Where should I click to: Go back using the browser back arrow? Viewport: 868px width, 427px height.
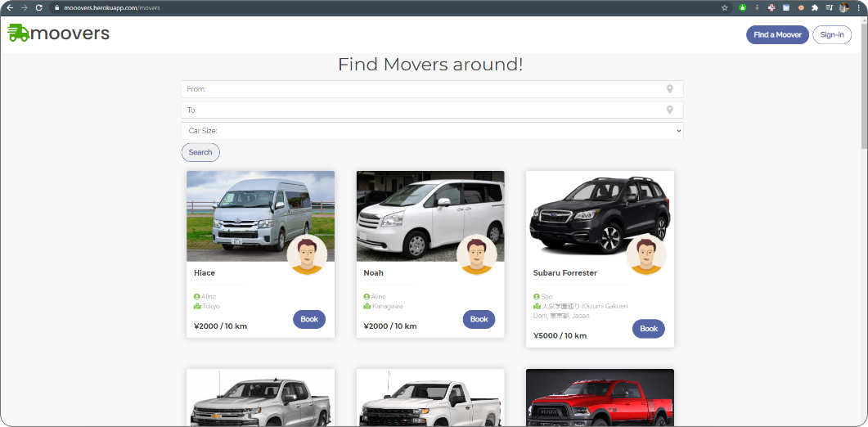click(x=10, y=7)
